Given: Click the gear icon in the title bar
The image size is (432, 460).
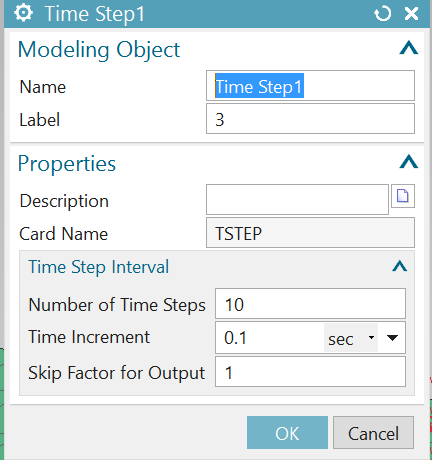Looking at the screenshot, I should tap(23, 13).
